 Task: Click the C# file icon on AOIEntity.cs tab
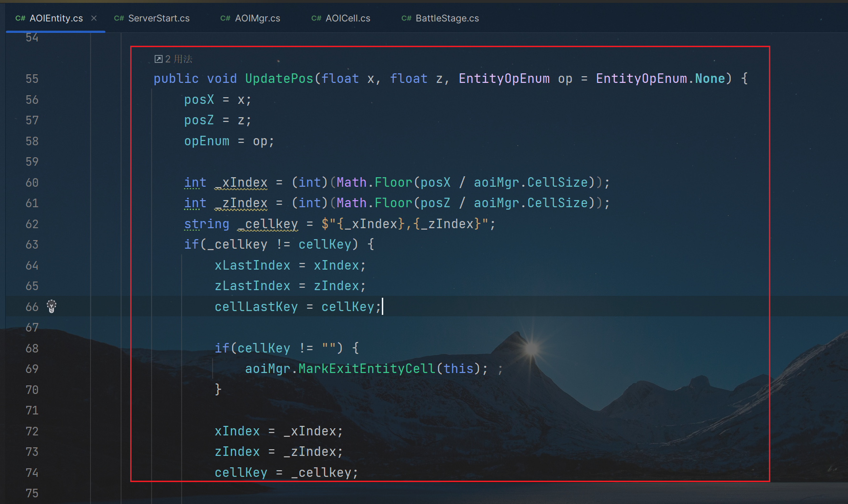[x=20, y=19]
